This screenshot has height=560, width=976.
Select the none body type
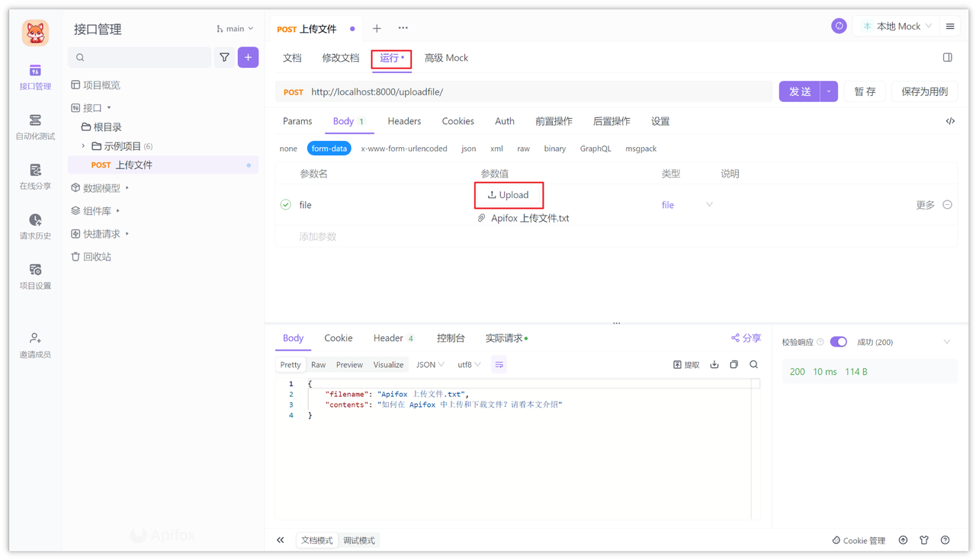tap(288, 149)
